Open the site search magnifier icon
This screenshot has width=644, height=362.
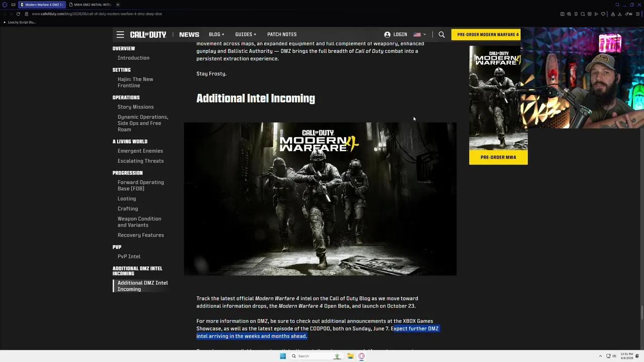[x=442, y=35]
